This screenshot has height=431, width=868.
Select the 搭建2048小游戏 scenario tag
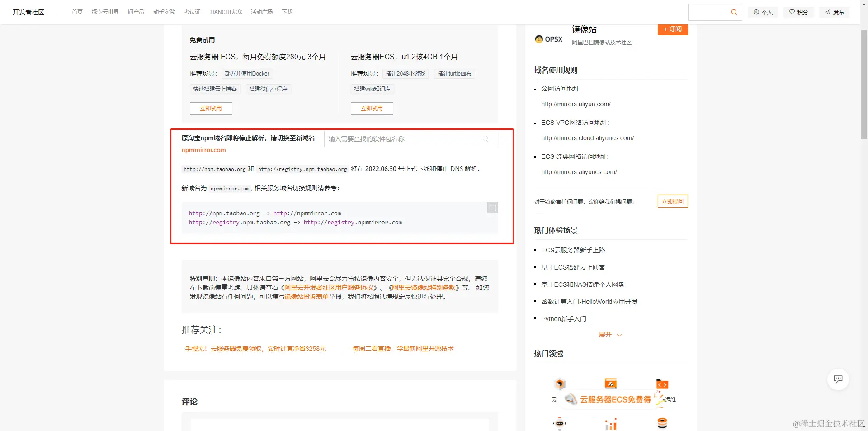(406, 74)
